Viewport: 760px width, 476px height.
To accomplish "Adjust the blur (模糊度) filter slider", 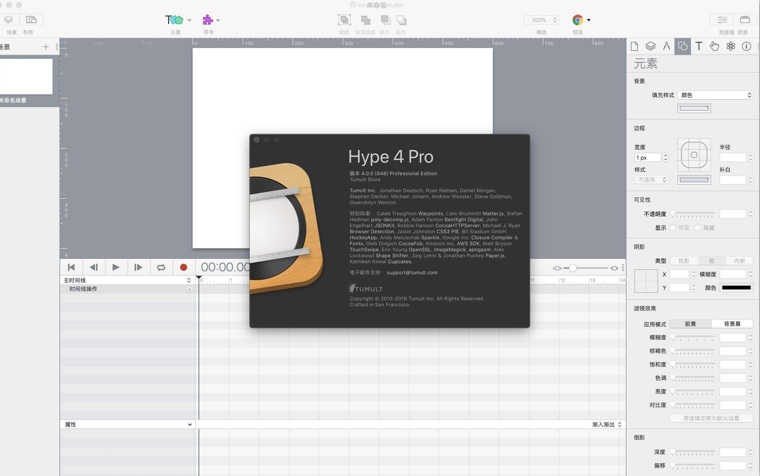I will coord(693,337).
